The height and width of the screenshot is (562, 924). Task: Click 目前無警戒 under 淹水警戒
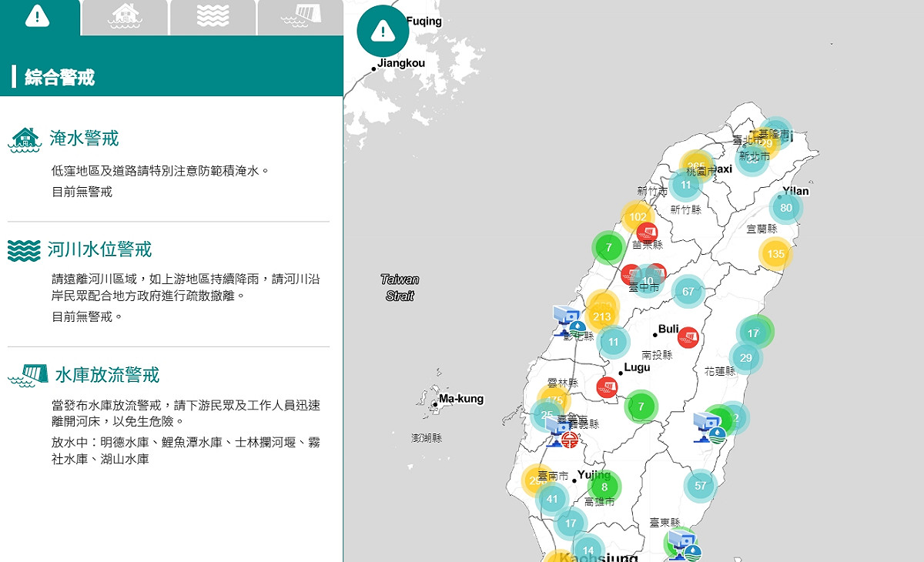pos(82,192)
